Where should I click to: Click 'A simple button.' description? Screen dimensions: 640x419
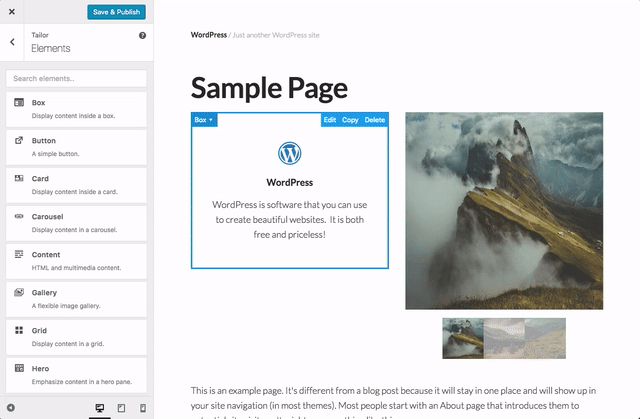(x=56, y=154)
